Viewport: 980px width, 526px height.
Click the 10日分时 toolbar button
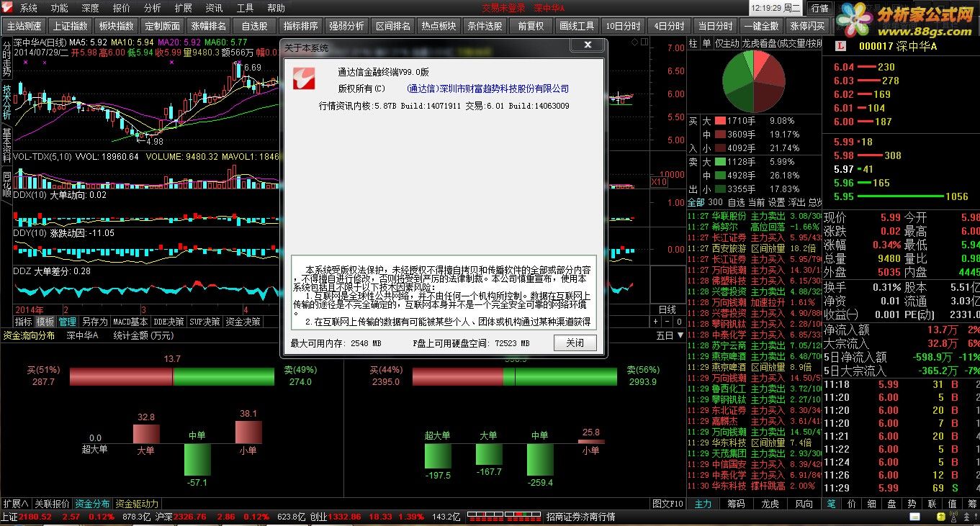tap(624, 26)
